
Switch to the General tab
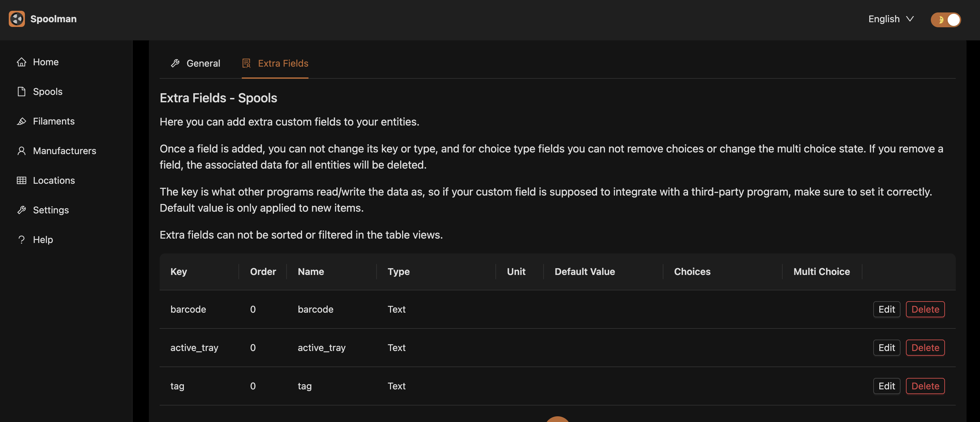point(196,63)
